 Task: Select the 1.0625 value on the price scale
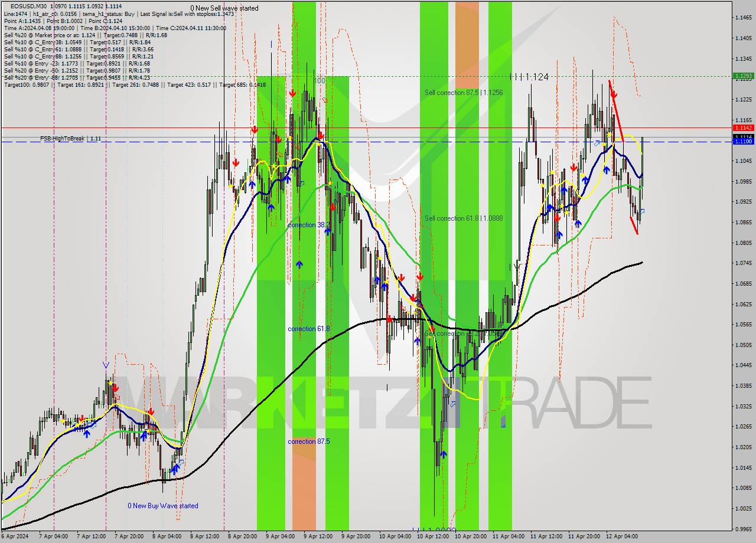click(742, 304)
